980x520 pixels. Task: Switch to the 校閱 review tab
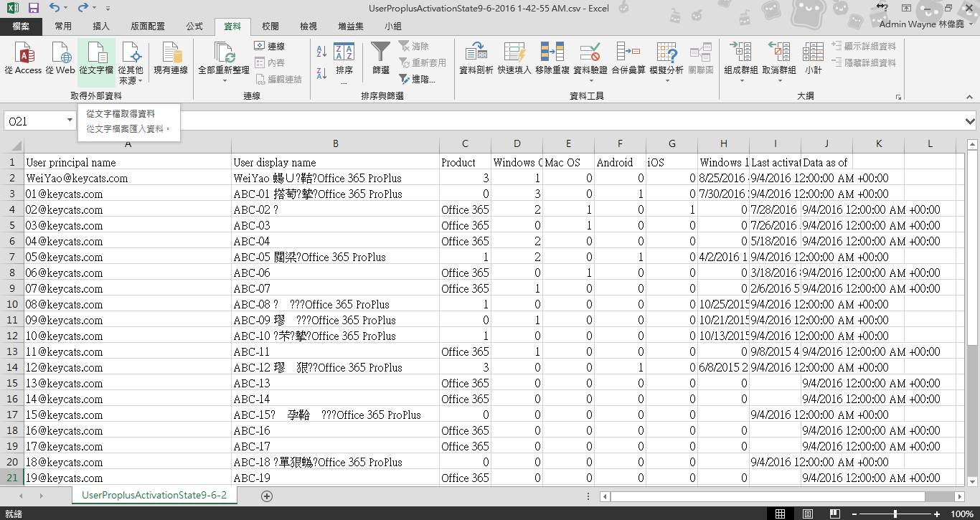(x=270, y=27)
